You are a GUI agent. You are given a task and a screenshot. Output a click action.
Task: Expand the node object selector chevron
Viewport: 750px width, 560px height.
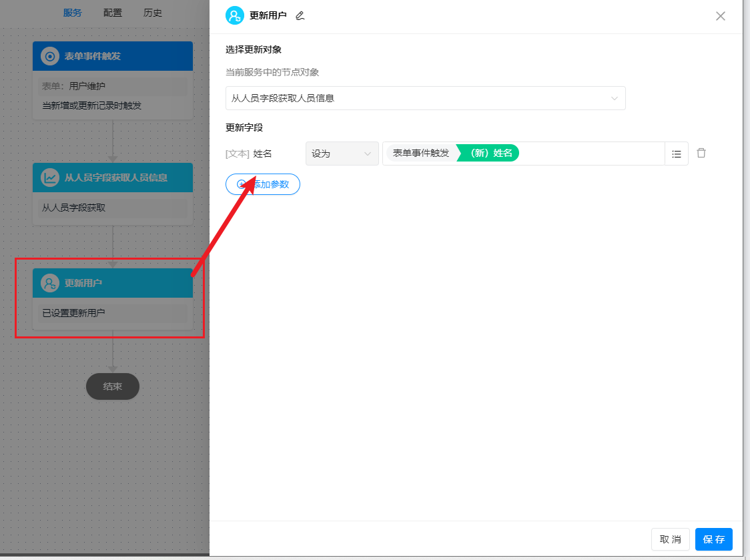(x=615, y=98)
